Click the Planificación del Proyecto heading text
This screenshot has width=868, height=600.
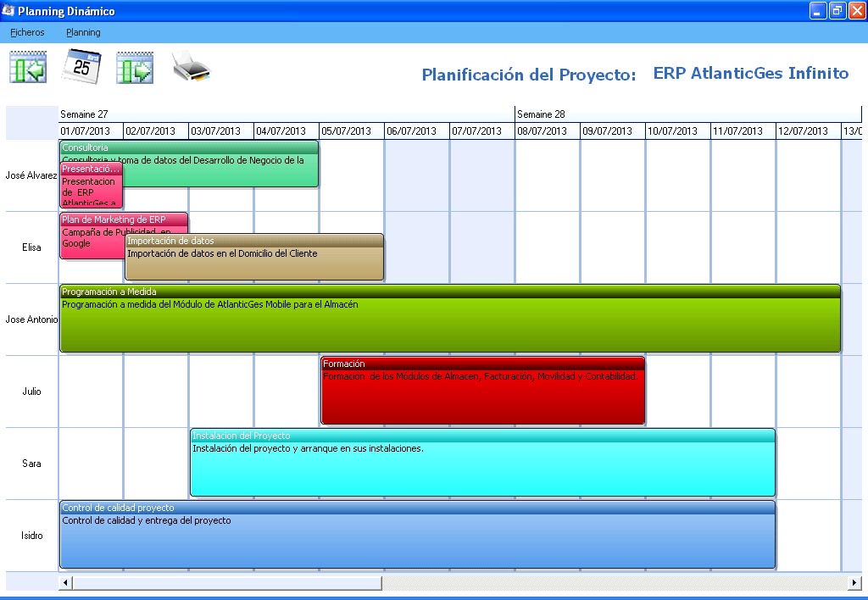(x=529, y=75)
